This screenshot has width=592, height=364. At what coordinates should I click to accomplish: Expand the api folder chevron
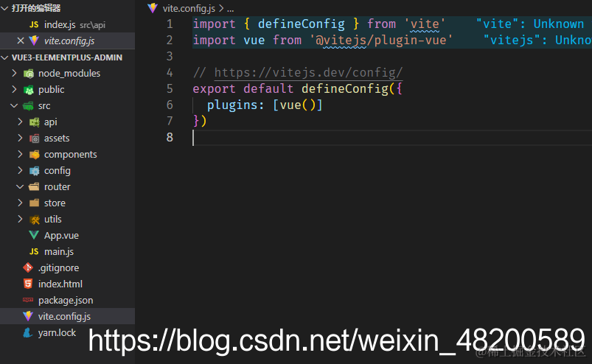(21, 122)
